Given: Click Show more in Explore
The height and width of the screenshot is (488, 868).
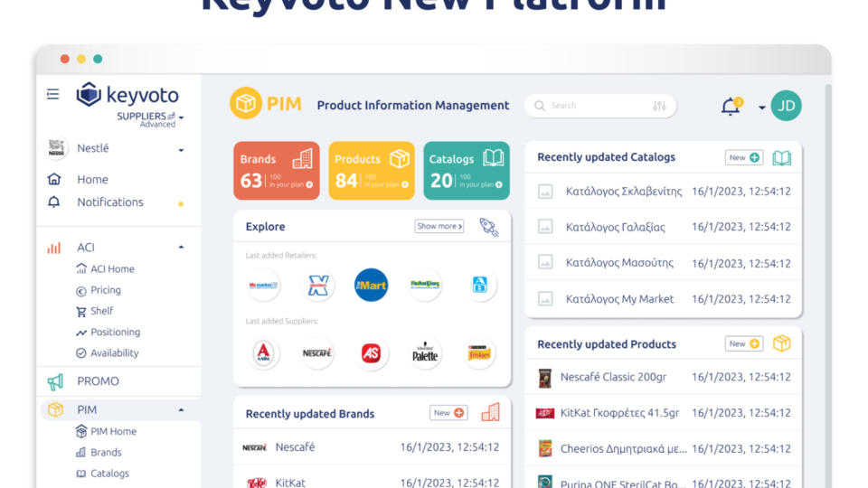Looking at the screenshot, I should [x=439, y=226].
